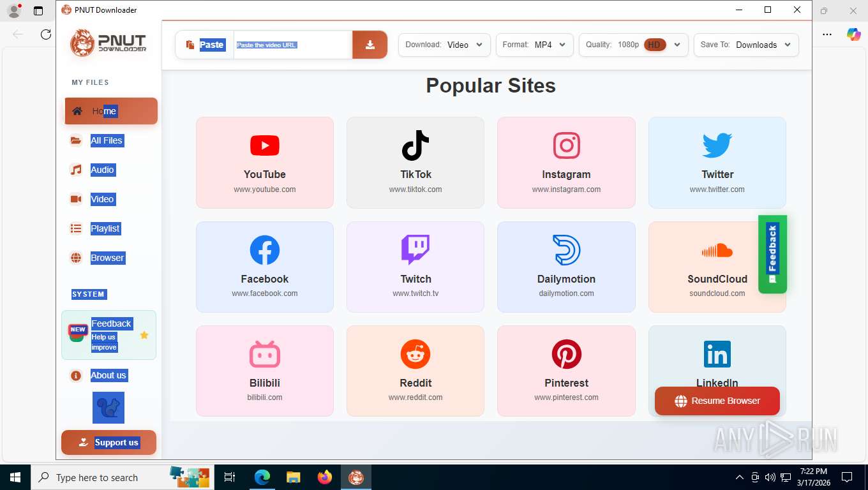Image resolution: width=868 pixels, height=490 pixels.
Task: Click the Home house icon
Action: pyautogui.click(x=77, y=111)
